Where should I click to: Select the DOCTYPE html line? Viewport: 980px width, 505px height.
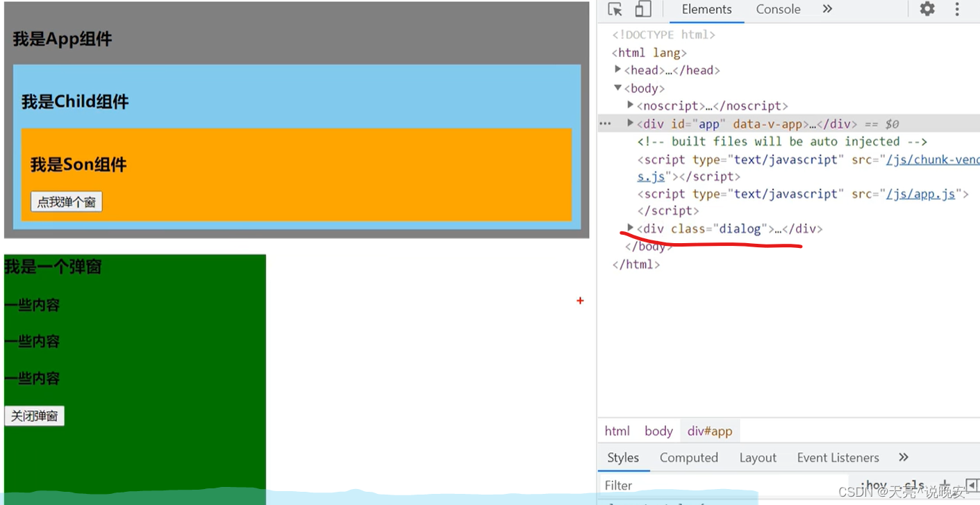pos(663,35)
